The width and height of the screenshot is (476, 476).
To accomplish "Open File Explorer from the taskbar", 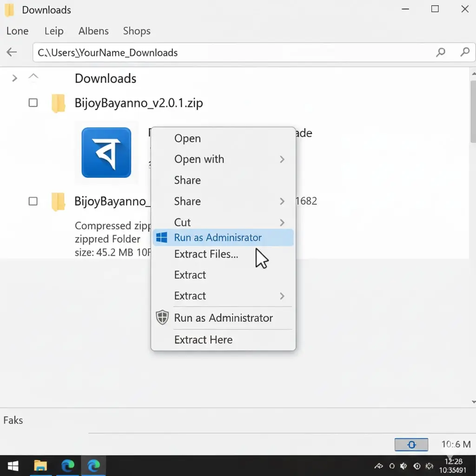I will point(41,465).
